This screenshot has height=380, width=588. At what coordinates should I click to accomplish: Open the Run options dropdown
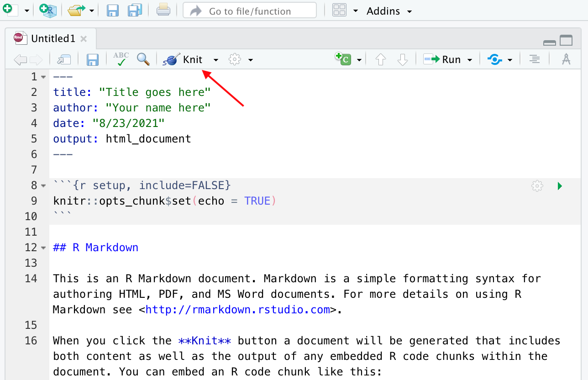coord(470,60)
